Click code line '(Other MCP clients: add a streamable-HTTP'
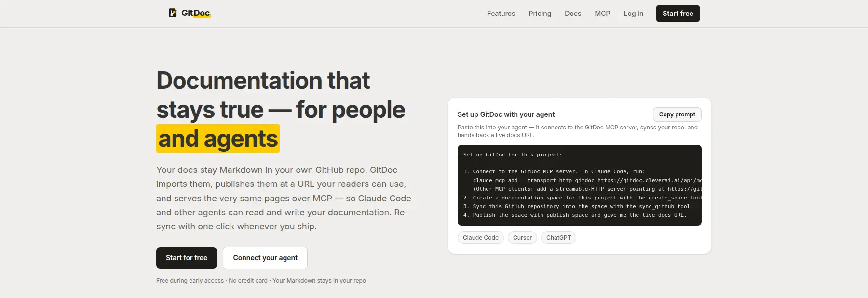Image resolution: width=868 pixels, height=298 pixels. pos(587,189)
